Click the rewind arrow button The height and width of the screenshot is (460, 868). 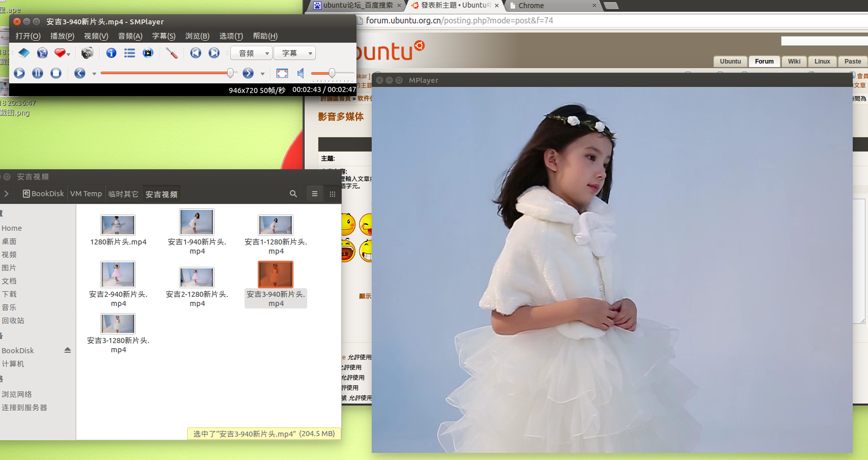click(80, 73)
